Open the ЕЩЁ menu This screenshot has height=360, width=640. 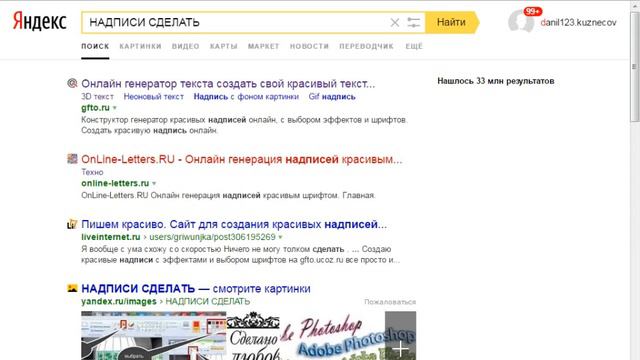tap(414, 46)
